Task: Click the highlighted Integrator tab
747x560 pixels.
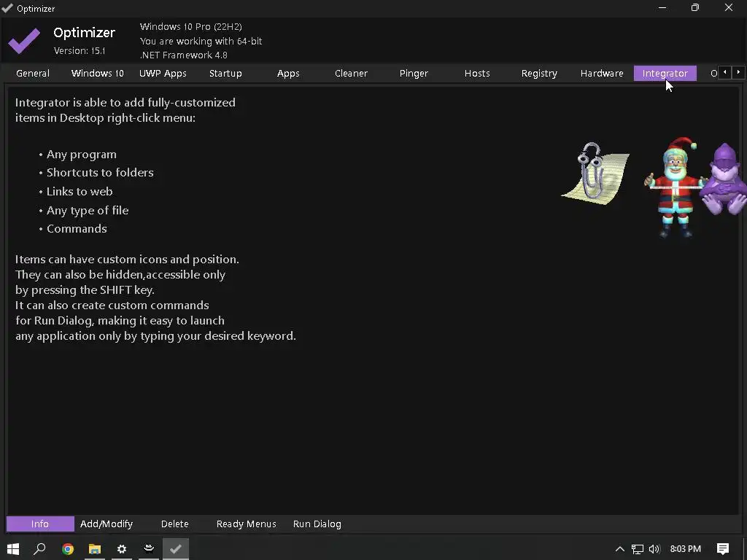Action: [x=665, y=74]
